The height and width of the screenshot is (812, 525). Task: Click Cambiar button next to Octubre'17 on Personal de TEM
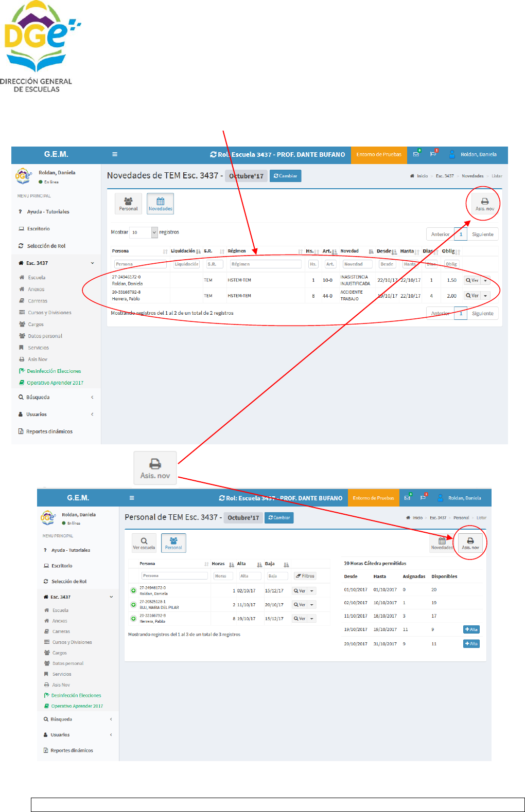pos(279,518)
